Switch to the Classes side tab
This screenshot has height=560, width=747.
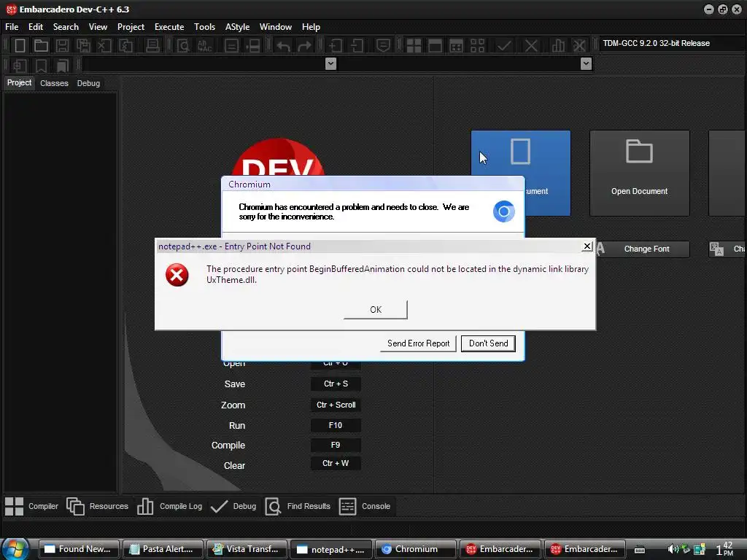point(54,83)
